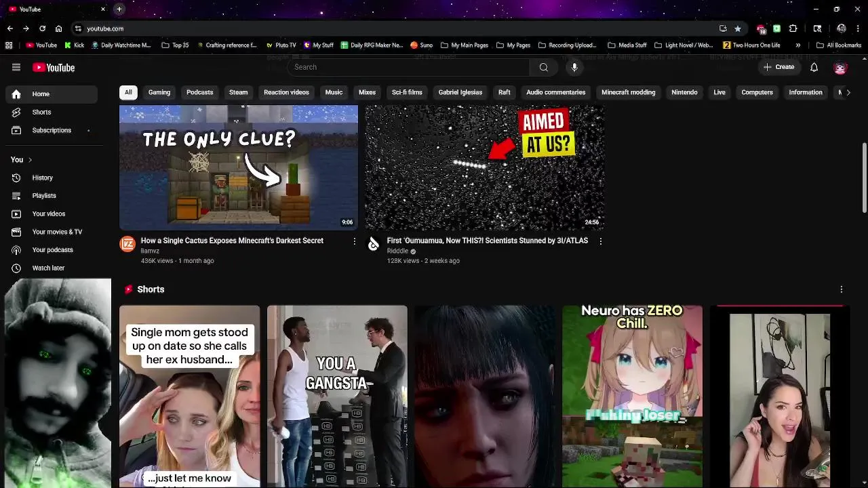
Task: Select the Gaming filter chip
Action: pos(159,92)
